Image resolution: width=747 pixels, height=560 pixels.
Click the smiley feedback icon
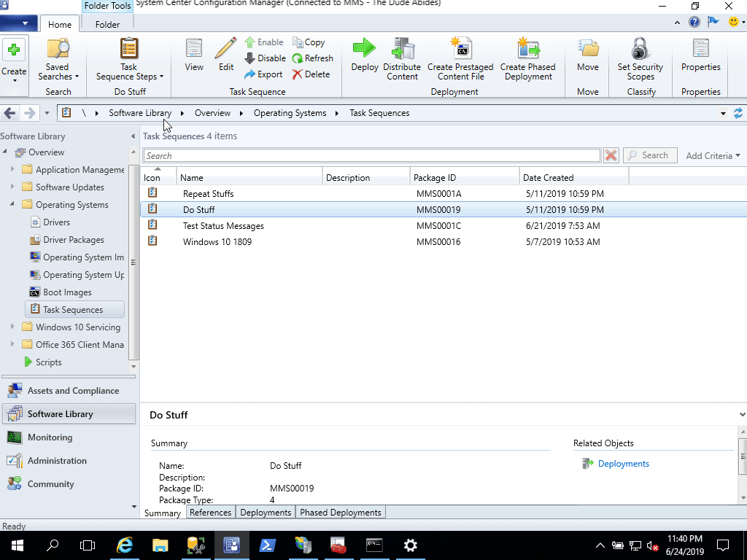(x=734, y=22)
